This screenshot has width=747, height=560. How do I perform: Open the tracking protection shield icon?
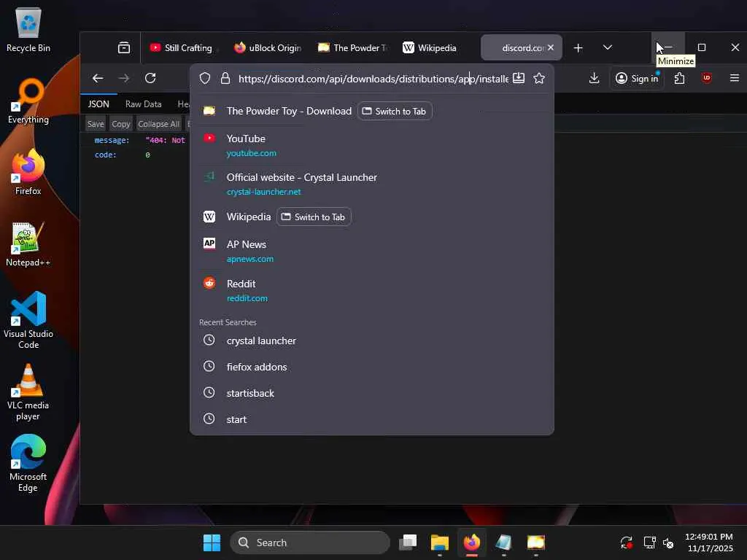pyautogui.click(x=205, y=79)
